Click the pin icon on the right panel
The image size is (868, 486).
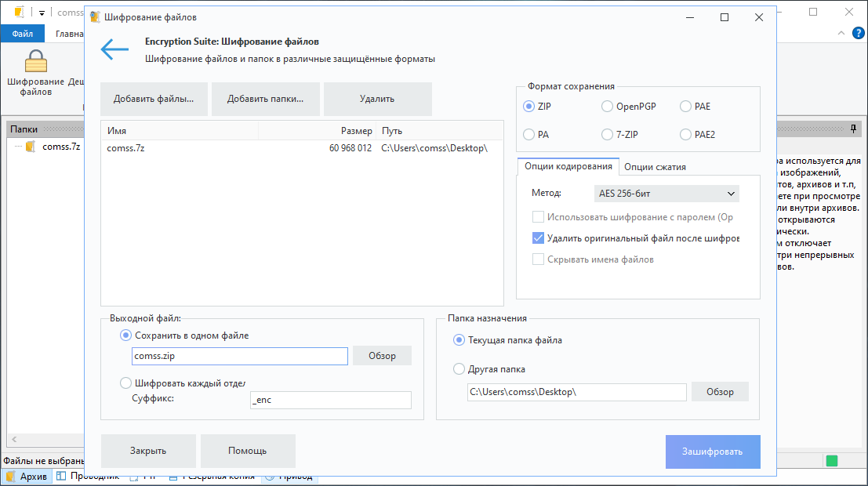pyautogui.click(x=853, y=129)
